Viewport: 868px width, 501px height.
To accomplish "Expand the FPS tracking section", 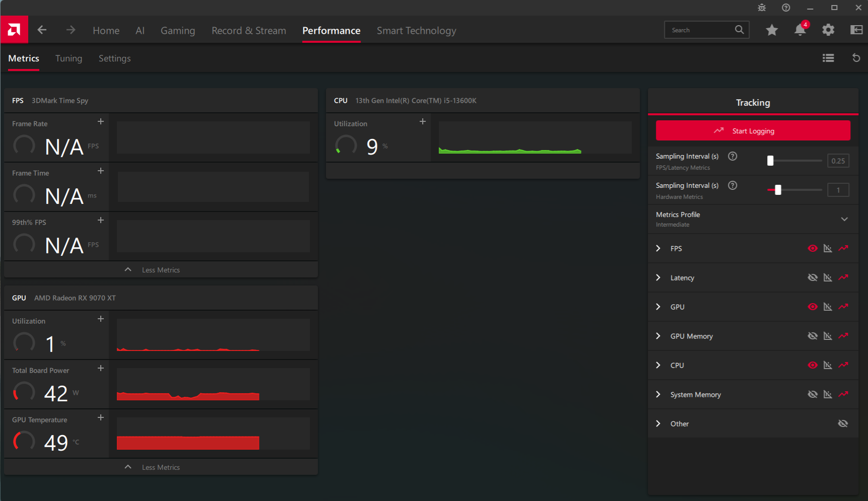I will pos(658,248).
